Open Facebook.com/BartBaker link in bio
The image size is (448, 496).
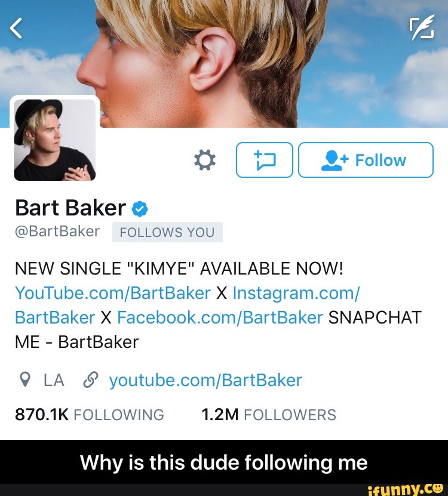click(220, 318)
